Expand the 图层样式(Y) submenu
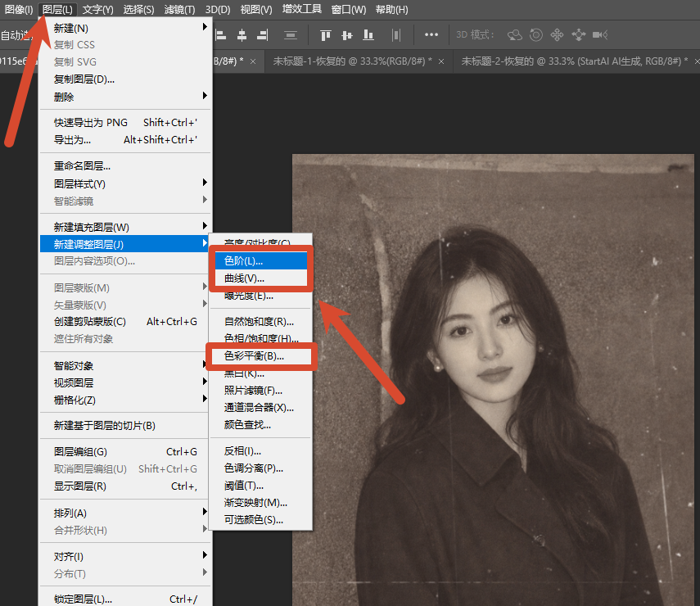 pos(124,183)
